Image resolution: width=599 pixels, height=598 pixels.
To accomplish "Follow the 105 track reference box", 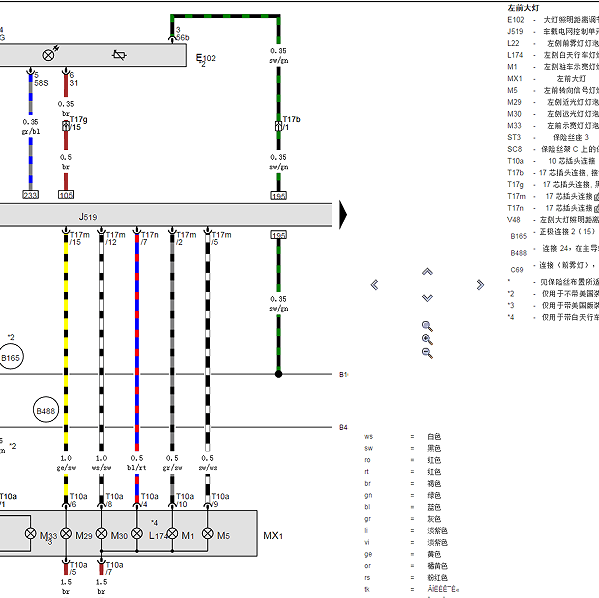I will (66, 195).
